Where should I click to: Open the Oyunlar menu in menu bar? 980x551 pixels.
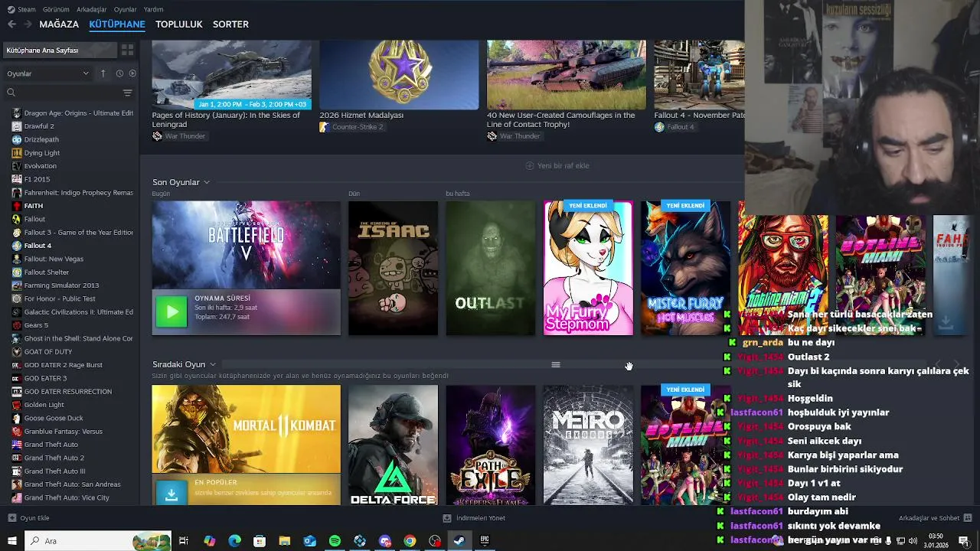pyautogui.click(x=125, y=9)
